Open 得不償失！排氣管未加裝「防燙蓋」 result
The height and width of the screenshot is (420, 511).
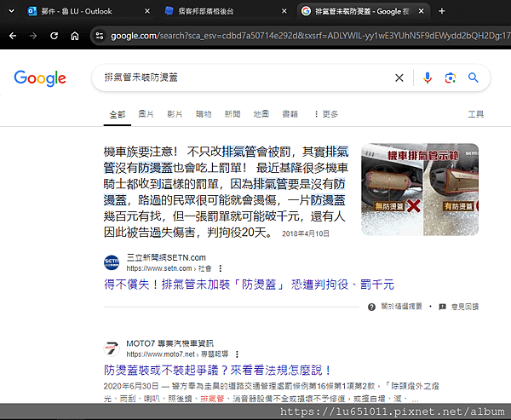[x=249, y=285]
